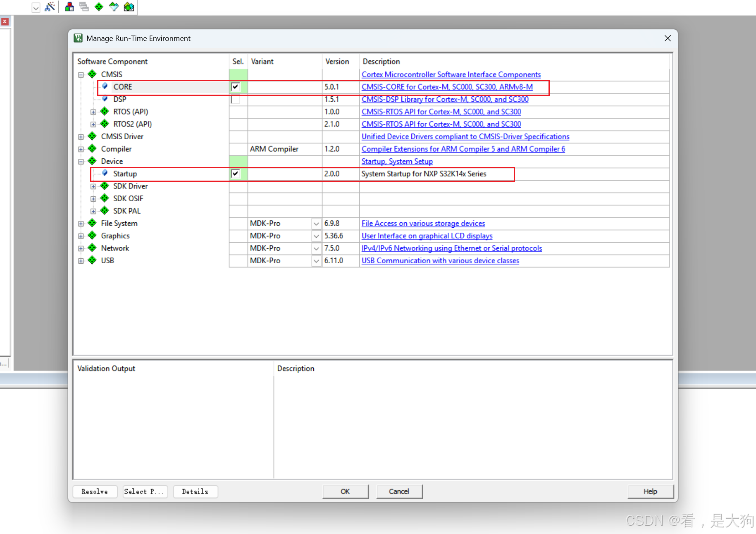Expand the Compiler node

pyautogui.click(x=81, y=149)
